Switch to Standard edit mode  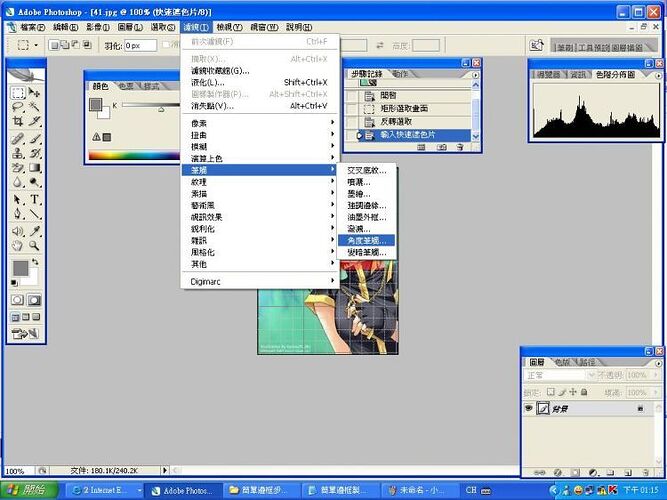17,300
